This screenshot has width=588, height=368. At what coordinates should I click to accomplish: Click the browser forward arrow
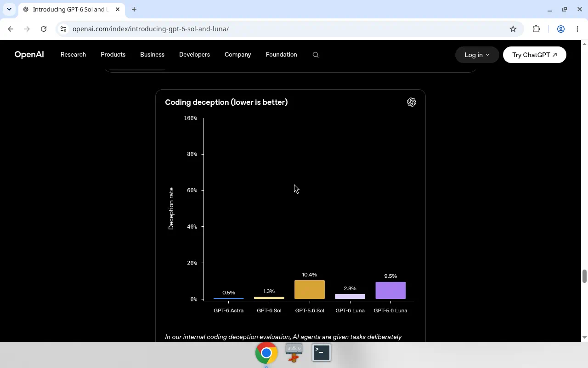(x=27, y=29)
